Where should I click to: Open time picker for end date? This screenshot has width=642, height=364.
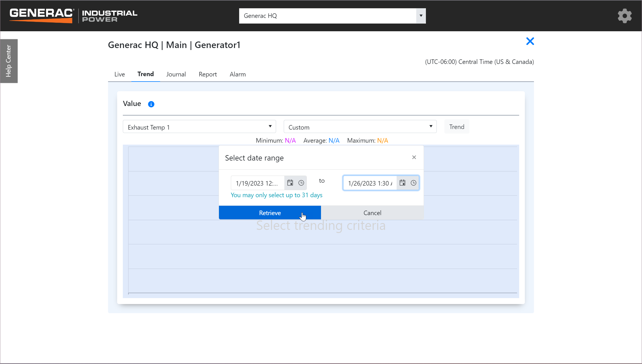pyautogui.click(x=413, y=183)
